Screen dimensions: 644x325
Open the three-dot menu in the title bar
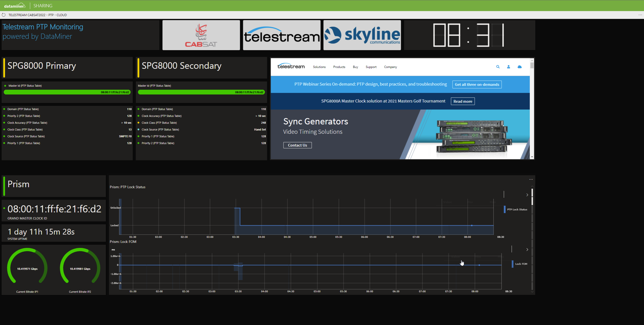640,15
